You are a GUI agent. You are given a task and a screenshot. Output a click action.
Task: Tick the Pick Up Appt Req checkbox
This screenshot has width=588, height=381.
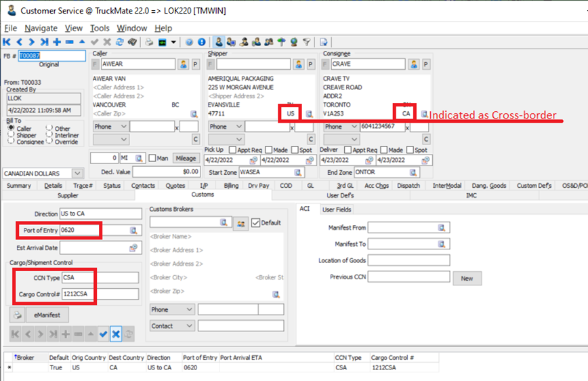[x=233, y=150]
